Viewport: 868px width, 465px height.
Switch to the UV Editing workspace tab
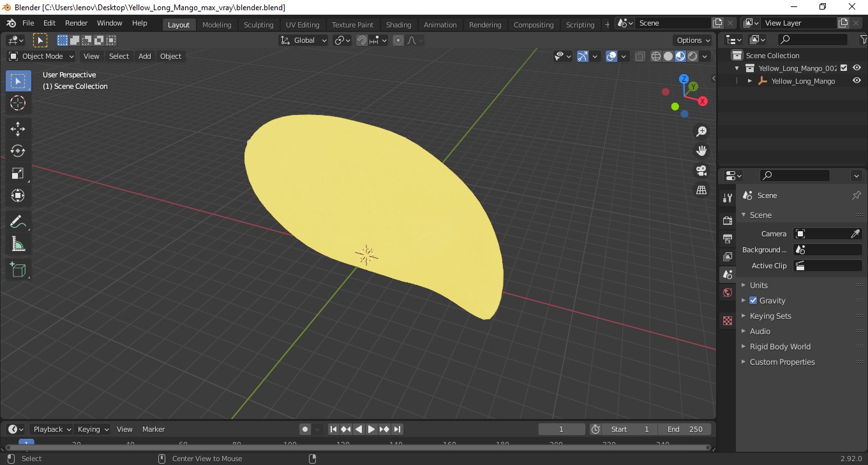303,25
